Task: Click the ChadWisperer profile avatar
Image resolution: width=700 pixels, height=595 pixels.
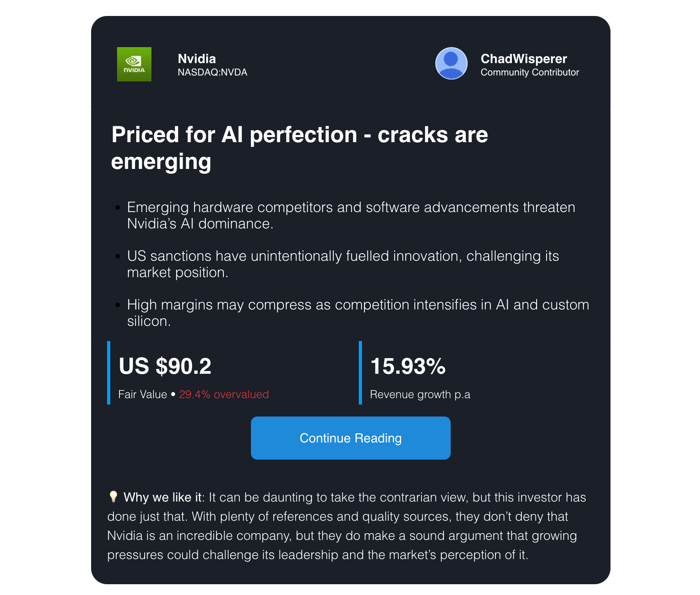Action: click(451, 63)
